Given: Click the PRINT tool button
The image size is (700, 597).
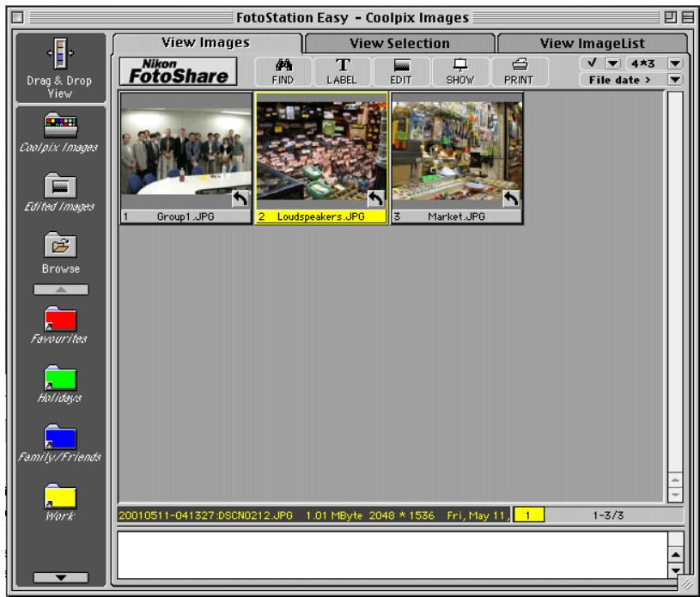Looking at the screenshot, I should 519,71.
